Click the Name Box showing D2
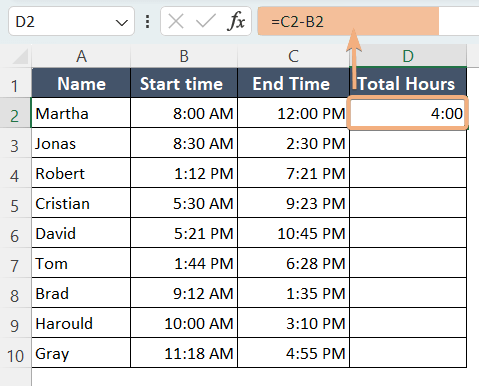This screenshot has height=386, width=479. tap(71, 21)
